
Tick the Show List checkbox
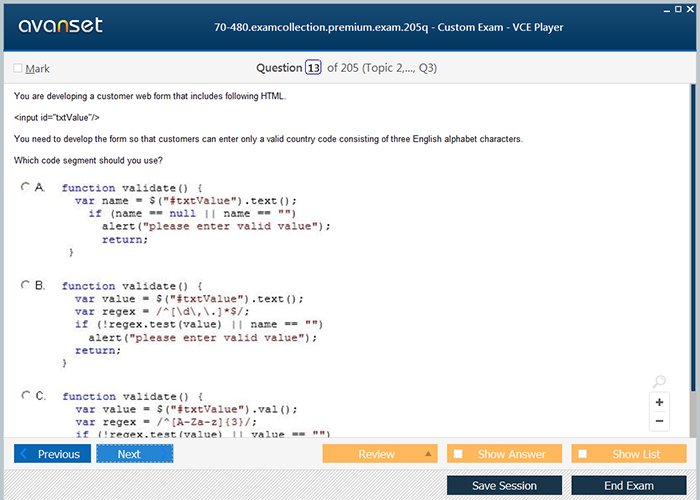(x=583, y=454)
